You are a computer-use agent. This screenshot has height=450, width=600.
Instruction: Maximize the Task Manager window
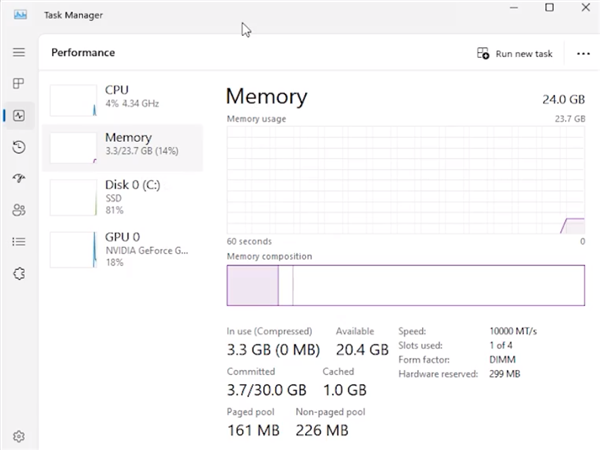549,8
